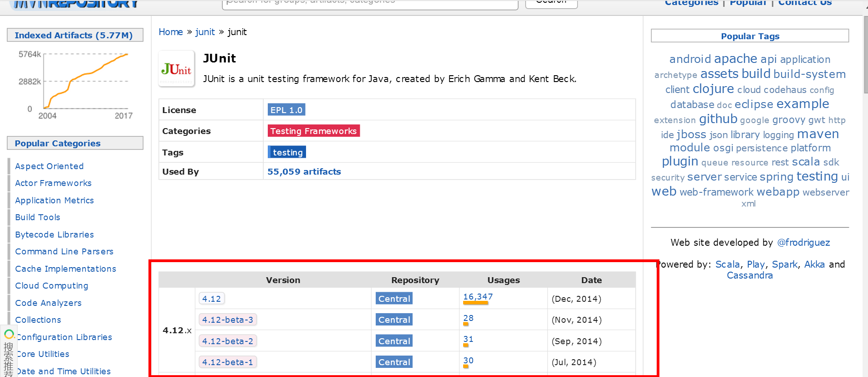Open Code Analyzers category
868x377 pixels.
[x=48, y=303]
